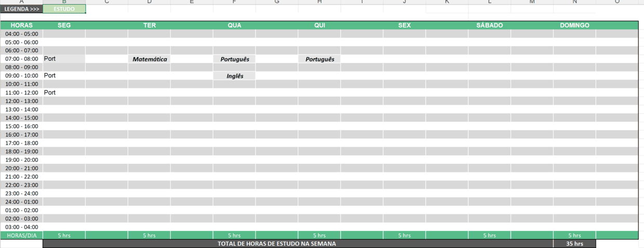
Task: Select the Port cell in the 09:00 - 10:00 row
Action: [64, 75]
